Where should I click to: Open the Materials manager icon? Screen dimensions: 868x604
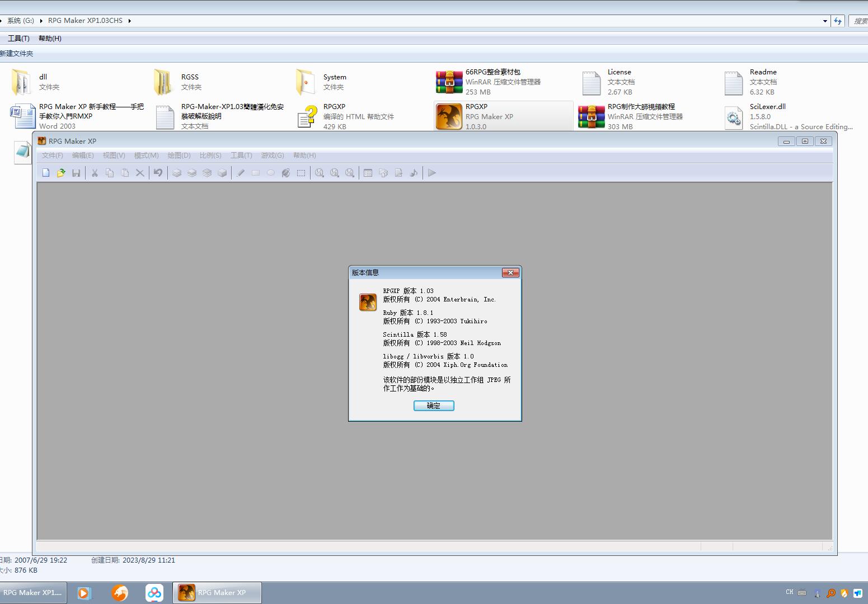click(383, 173)
